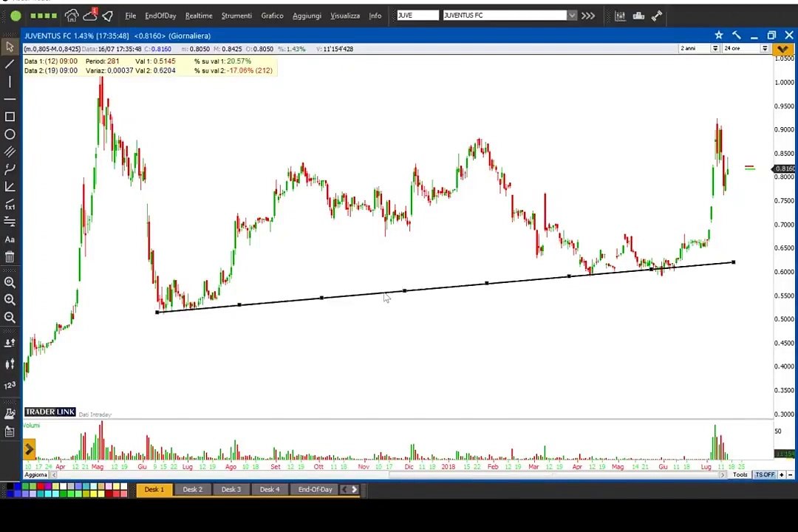The width and height of the screenshot is (798, 532).
Task: Open the Realtime menu
Action: [199, 16]
